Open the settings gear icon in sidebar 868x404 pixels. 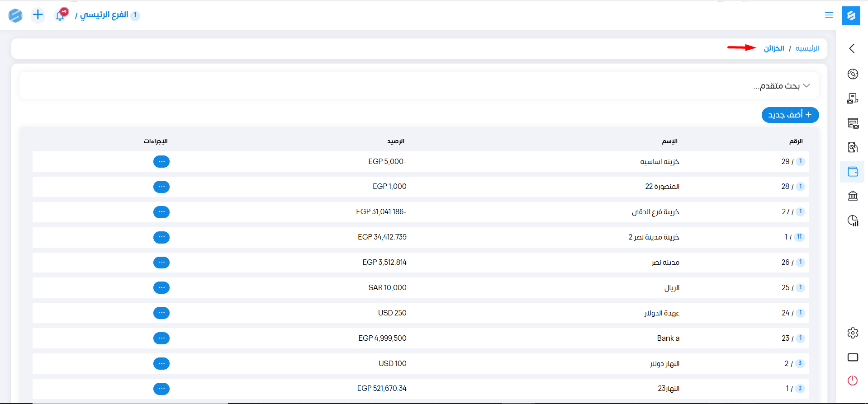tap(853, 333)
